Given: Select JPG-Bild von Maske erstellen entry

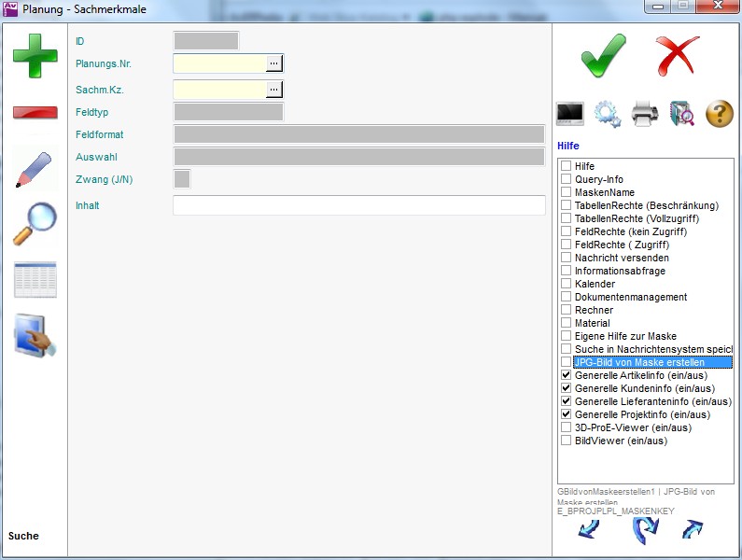Looking at the screenshot, I should 639,362.
